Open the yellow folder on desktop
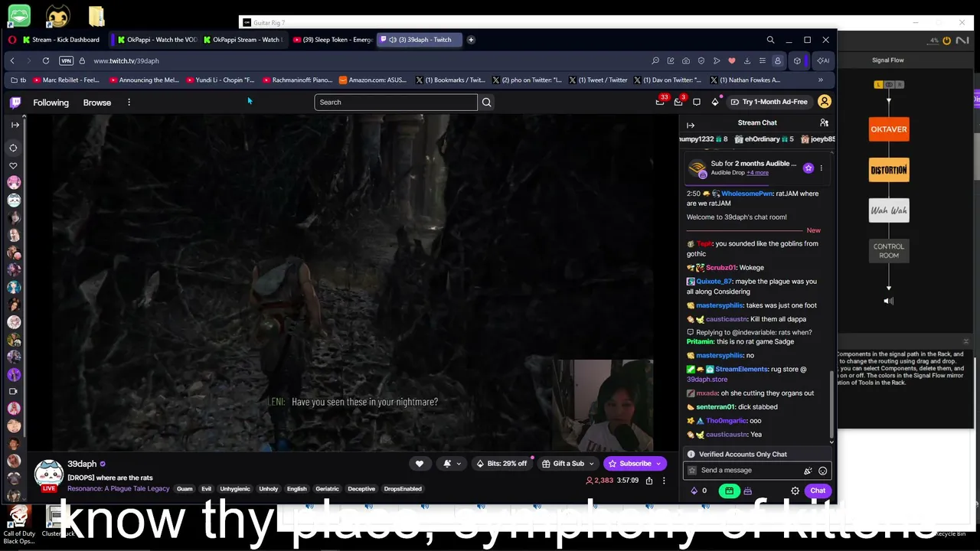980x551 pixels. 96,16
